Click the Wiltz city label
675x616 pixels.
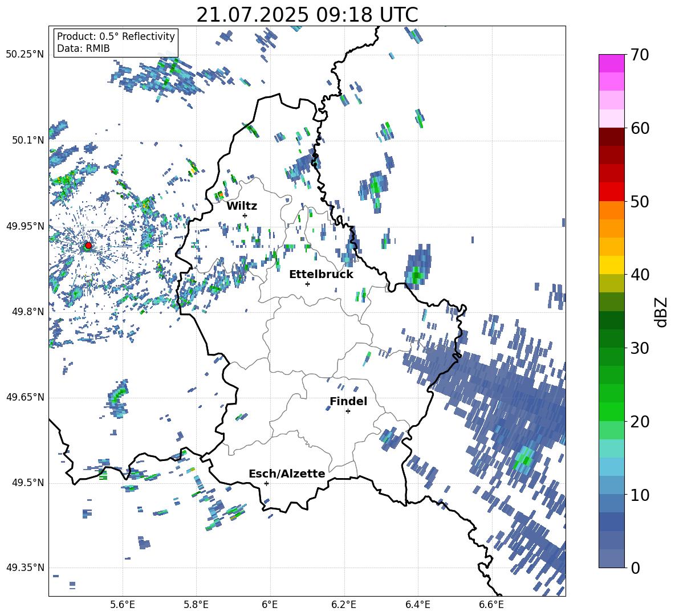tap(242, 206)
